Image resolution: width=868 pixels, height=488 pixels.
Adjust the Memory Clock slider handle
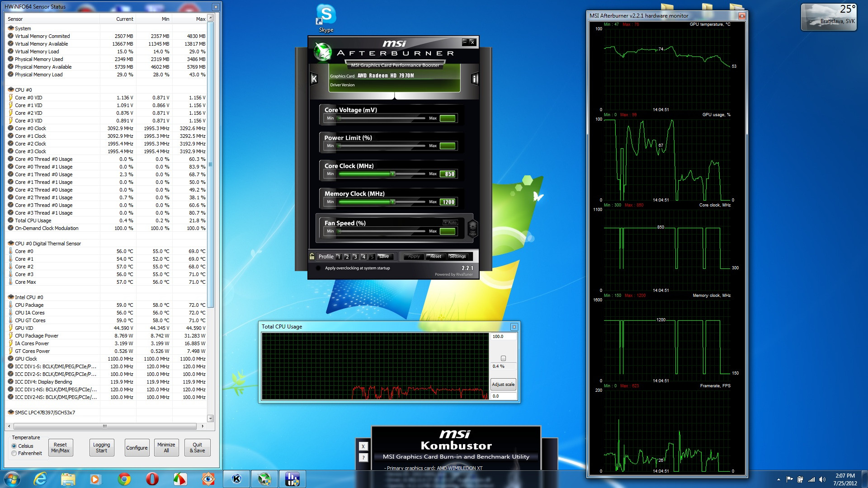(393, 202)
